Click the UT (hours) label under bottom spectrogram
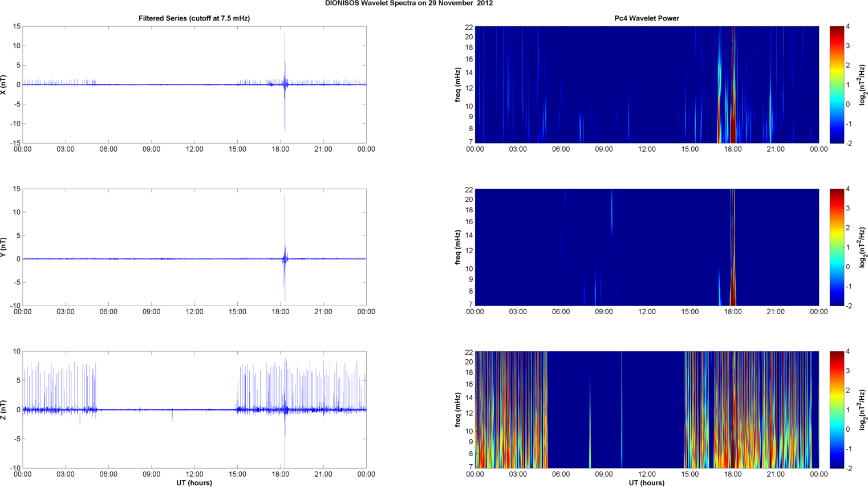Viewport: 868px width, 487px height. coord(647,483)
